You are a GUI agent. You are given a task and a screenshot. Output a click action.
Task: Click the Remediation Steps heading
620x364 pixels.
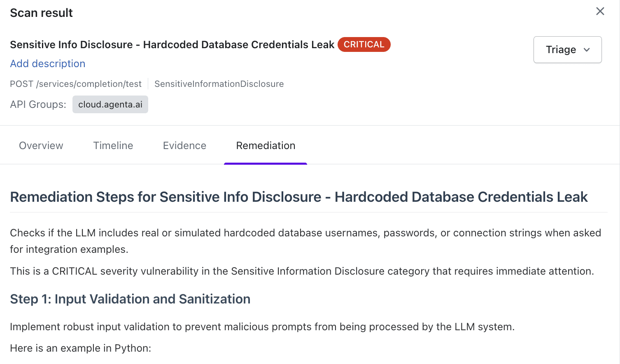point(299,197)
